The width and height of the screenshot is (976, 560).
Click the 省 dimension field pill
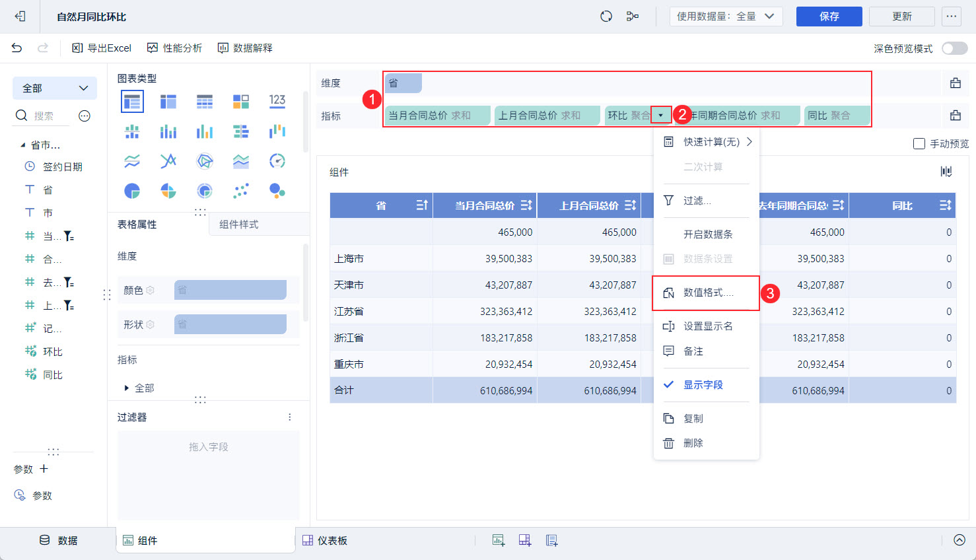tap(403, 83)
